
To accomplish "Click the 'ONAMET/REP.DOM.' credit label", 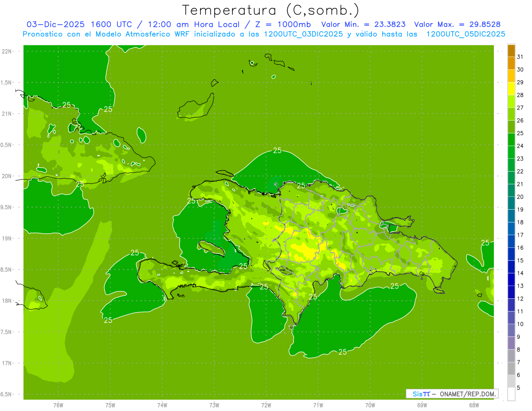I will [x=468, y=394].
